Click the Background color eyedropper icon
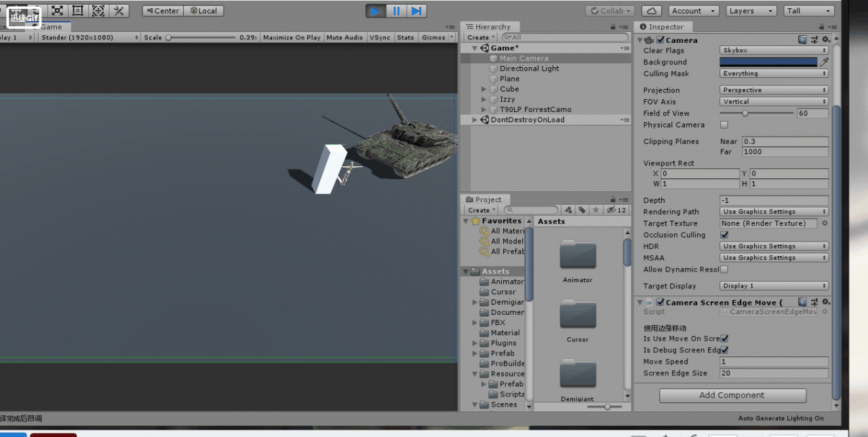868x437 pixels. point(824,62)
